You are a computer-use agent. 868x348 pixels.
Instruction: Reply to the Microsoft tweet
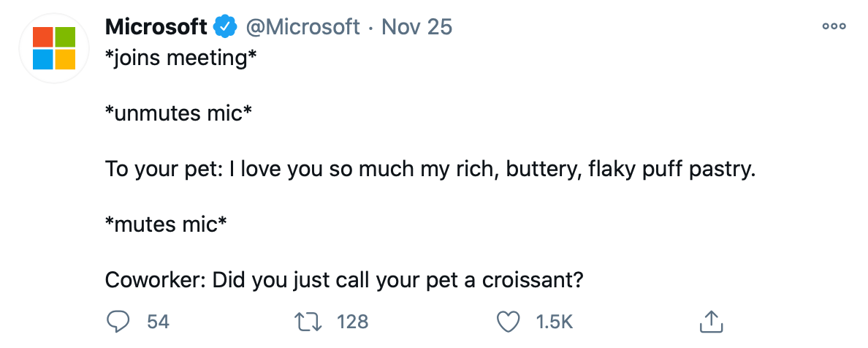(x=118, y=322)
